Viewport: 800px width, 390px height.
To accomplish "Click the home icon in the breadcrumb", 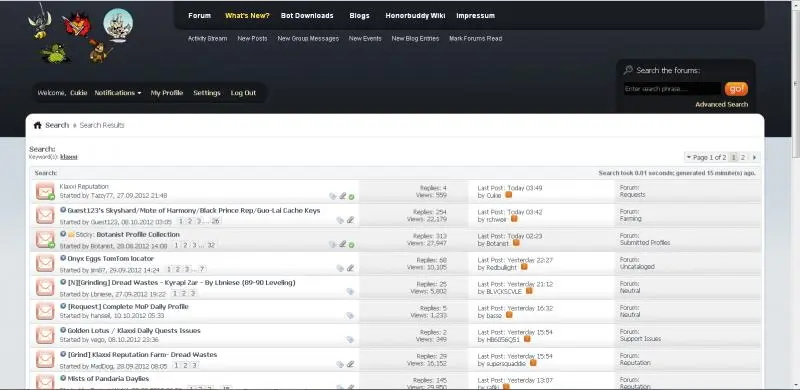I will point(37,125).
